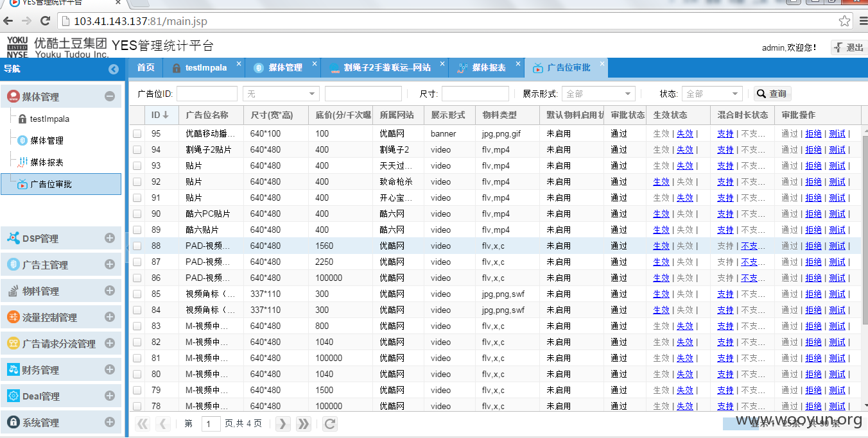Click 测试 link for ID 91
Viewport: 868px width, 438px height.
[x=837, y=198]
